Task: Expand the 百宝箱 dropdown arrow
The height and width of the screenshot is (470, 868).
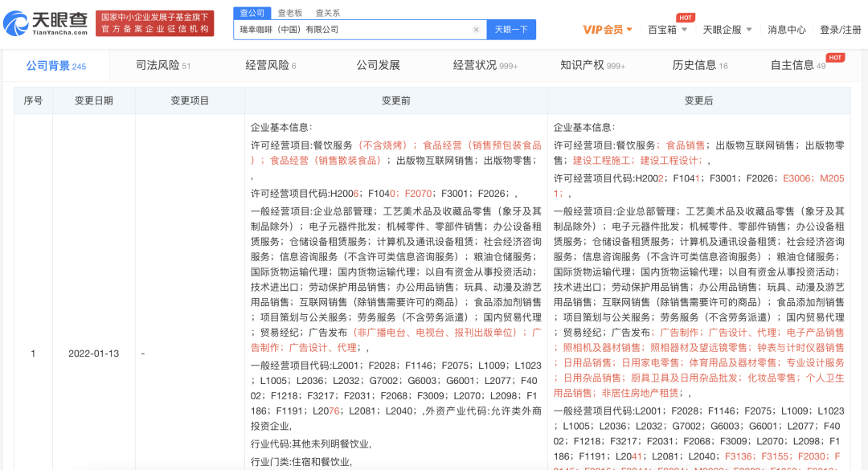Action: 684,30
